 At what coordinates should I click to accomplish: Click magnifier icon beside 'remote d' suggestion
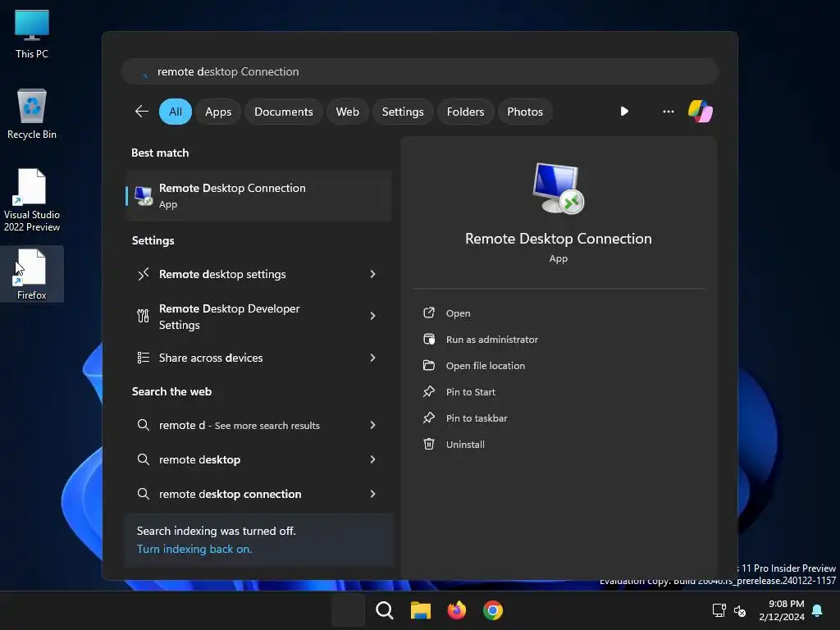(x=143, y=425)
